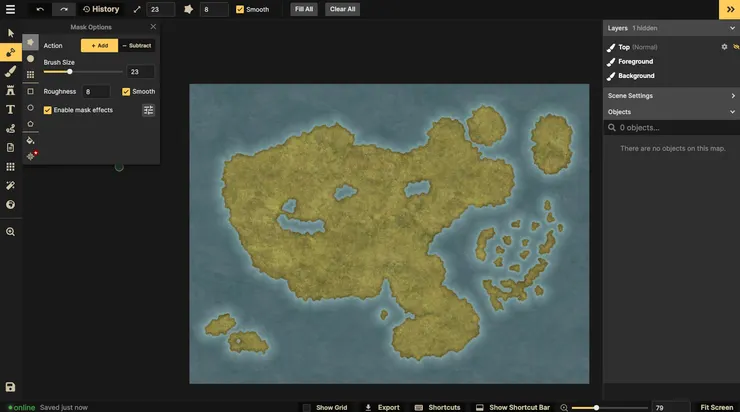740x412 pixels.
Task: Select the mask fill bucket tool
Action: tap(30, 141)
